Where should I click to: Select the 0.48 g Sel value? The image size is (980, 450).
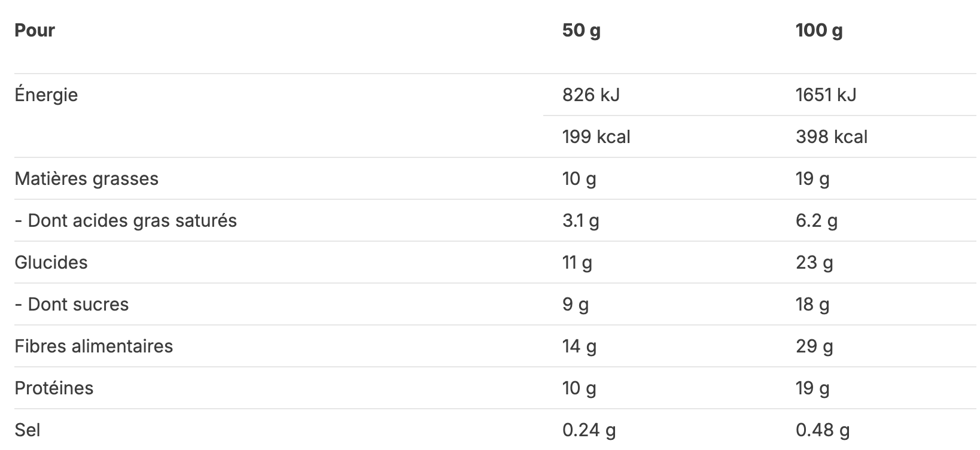click(x=822, y=430)
